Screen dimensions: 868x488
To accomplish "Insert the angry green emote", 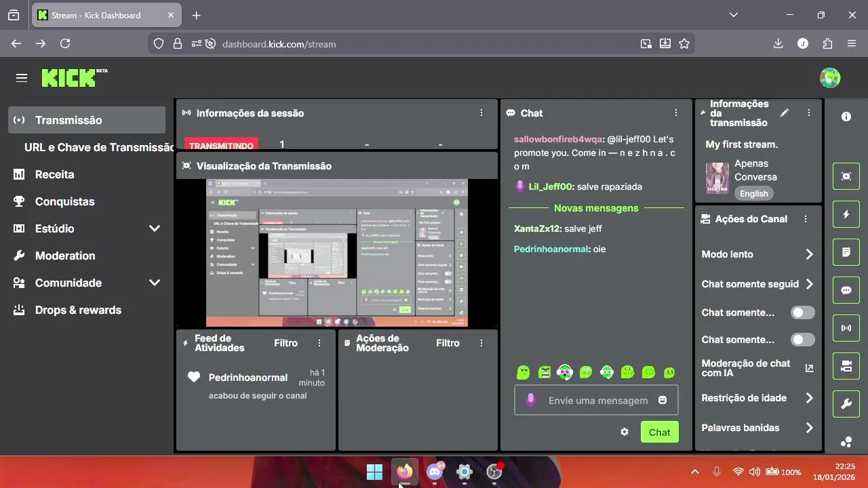I will click(x=544, y=371).
